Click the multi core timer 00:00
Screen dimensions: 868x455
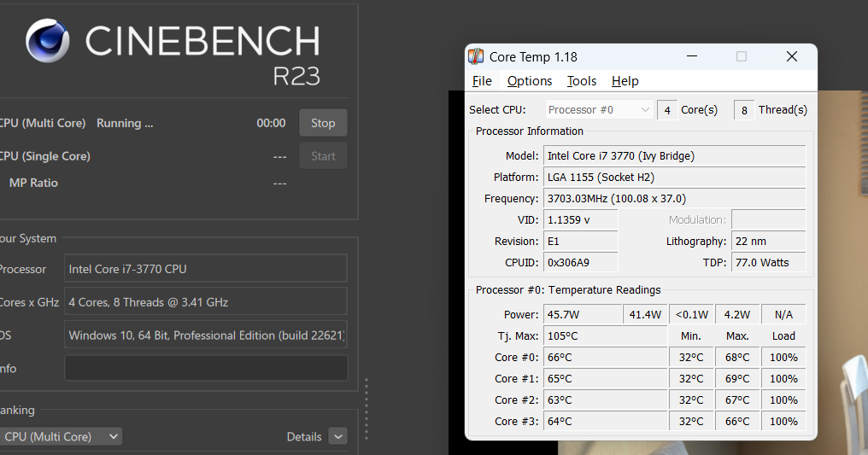[x=272, y=123]
